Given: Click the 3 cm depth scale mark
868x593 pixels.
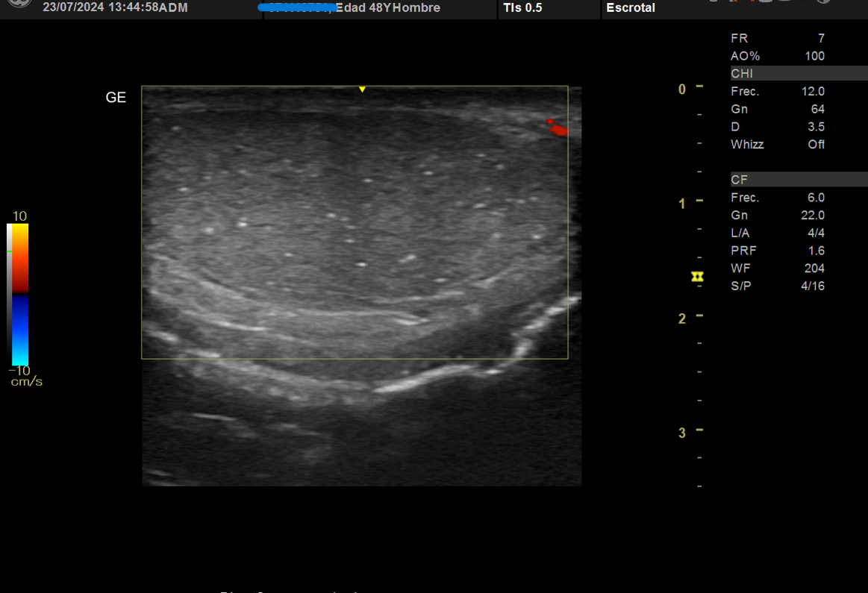Looking at the screenshot, I should [x=699, y=431].
